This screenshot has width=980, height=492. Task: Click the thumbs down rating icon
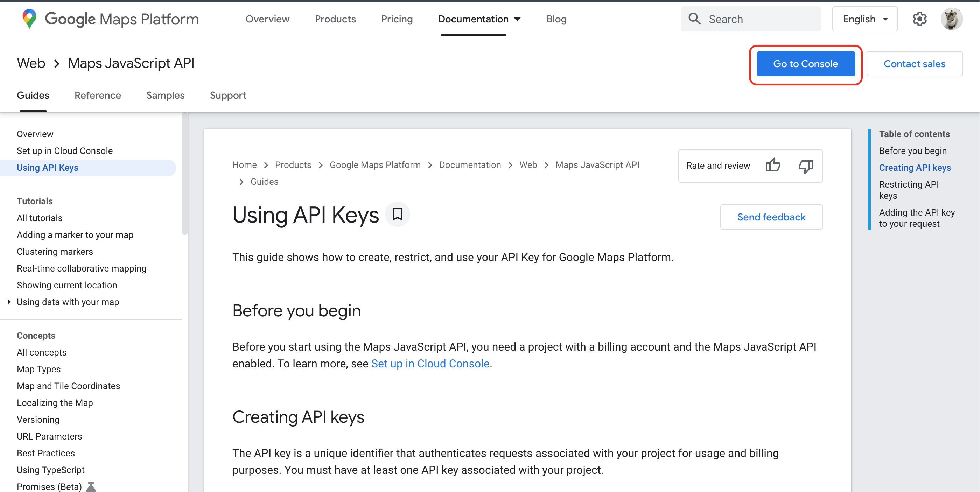tap(806, 166)
